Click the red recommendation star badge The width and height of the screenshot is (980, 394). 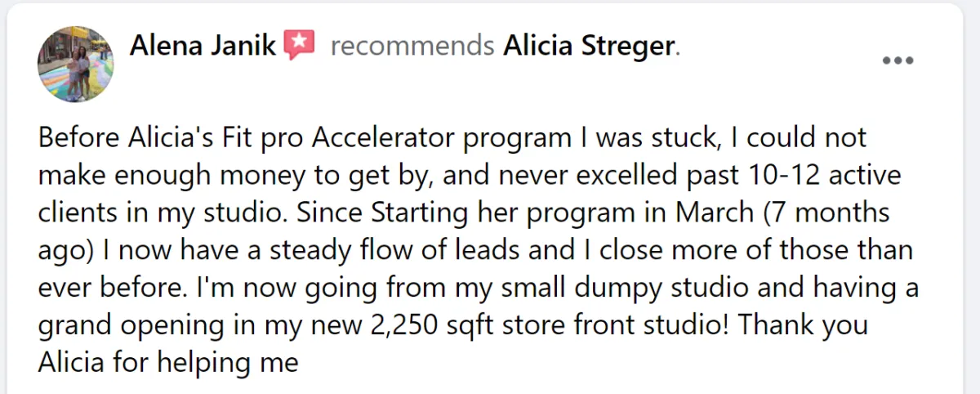point(300,44)
